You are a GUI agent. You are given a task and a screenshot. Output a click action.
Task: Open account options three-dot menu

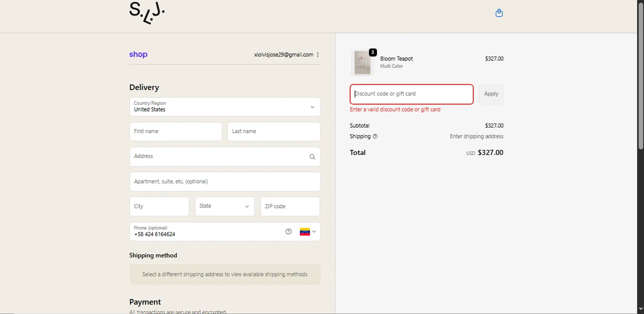[x=318, y=55]
